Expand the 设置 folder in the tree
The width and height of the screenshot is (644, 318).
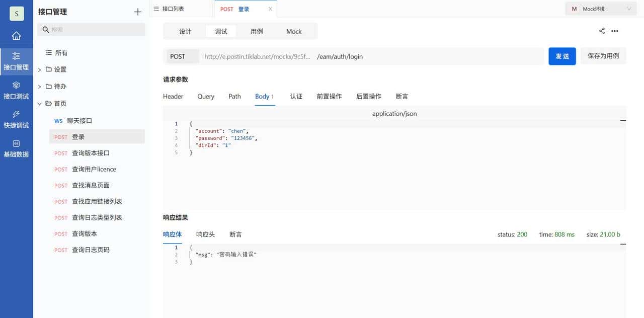point(40,69)
